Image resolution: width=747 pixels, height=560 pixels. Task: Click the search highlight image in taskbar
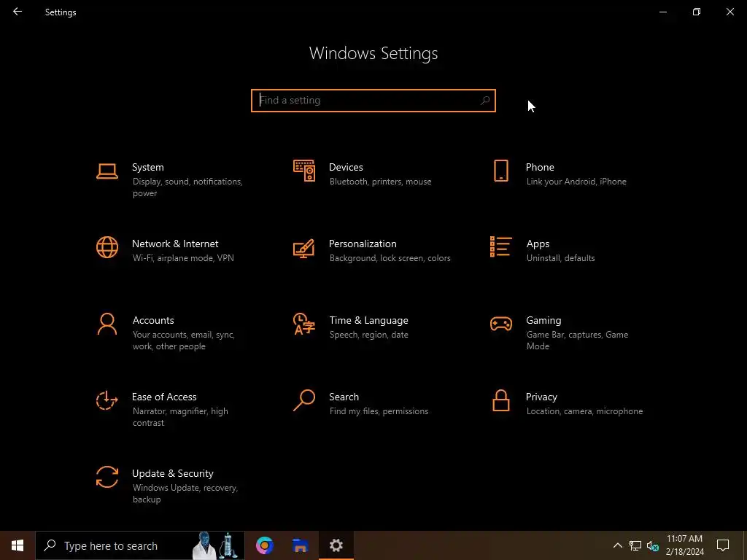pos(215,545)
